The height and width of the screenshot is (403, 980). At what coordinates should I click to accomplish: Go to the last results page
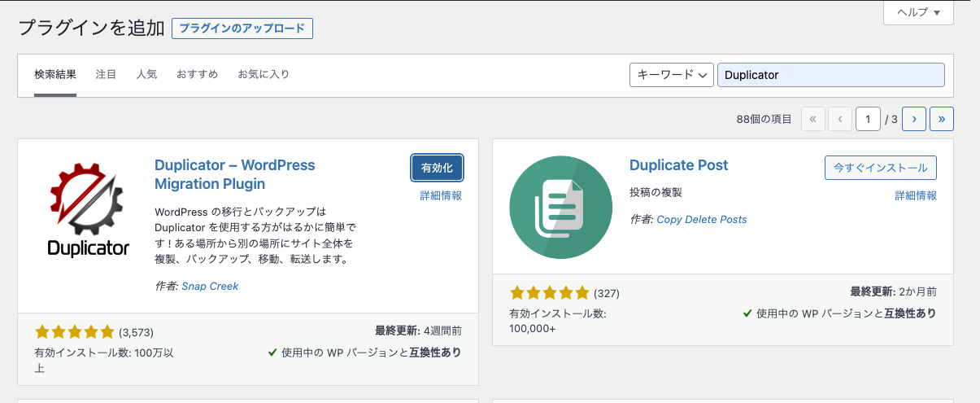941,119
